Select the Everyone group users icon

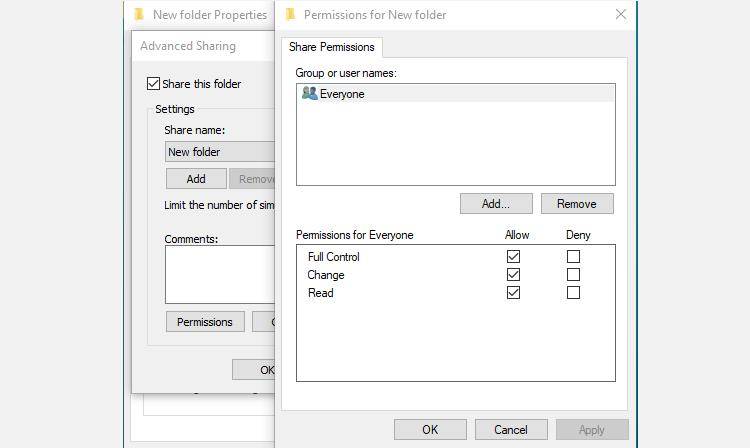click(309, 94)
